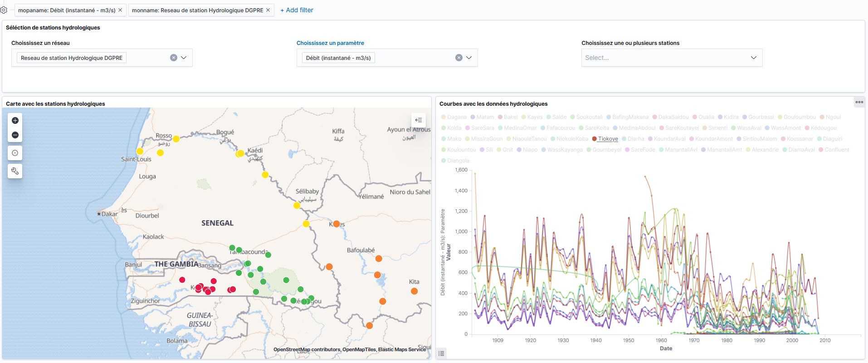The height and width of the screenshot is (363, 868).
Task: Click the yellow station marker near Sélibaby
Action: click(x=297, y=206)
